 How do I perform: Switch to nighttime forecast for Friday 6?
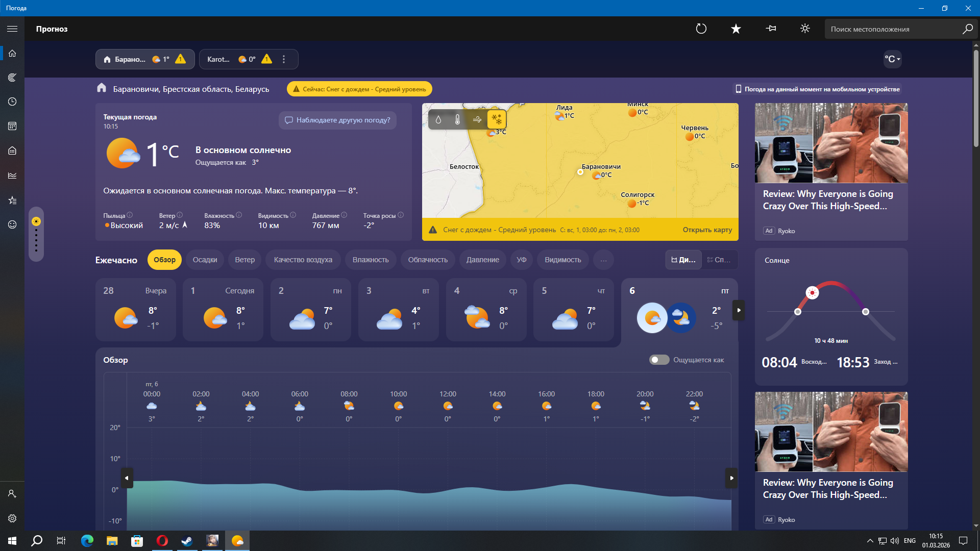click(681, 318)
